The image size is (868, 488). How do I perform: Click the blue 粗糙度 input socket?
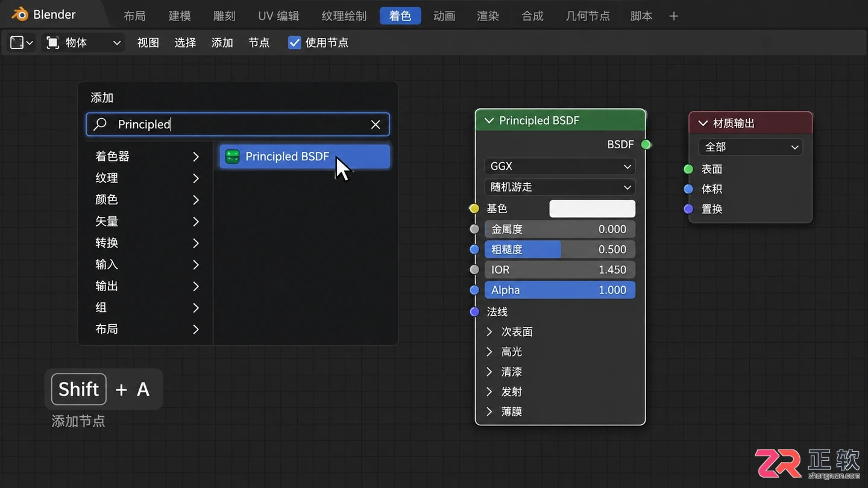coord(474,249)
